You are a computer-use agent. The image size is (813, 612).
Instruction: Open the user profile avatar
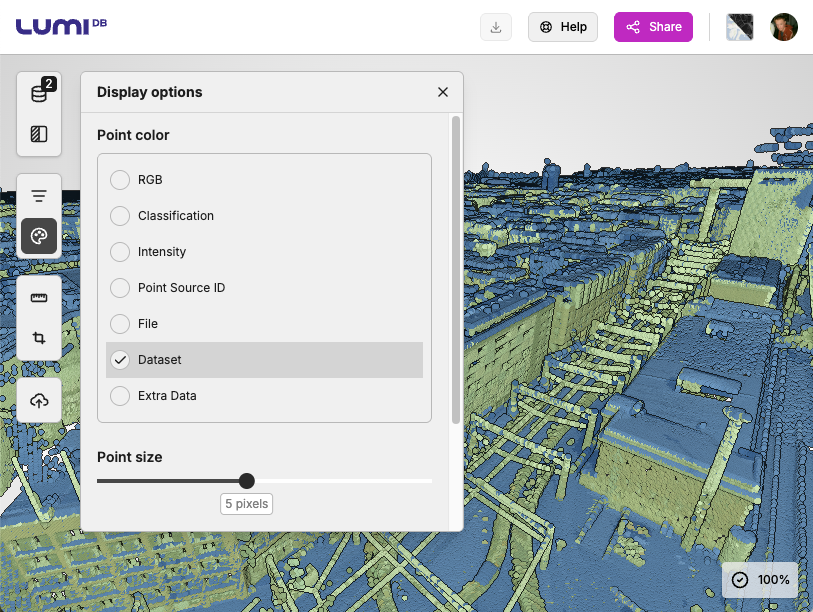[784, 27]
